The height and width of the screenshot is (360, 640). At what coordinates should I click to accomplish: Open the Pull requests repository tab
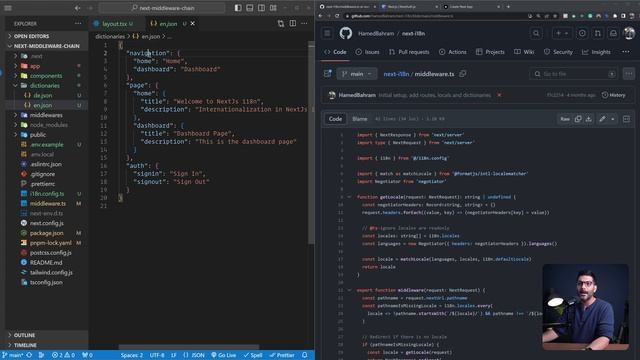(x=409, y=52)
